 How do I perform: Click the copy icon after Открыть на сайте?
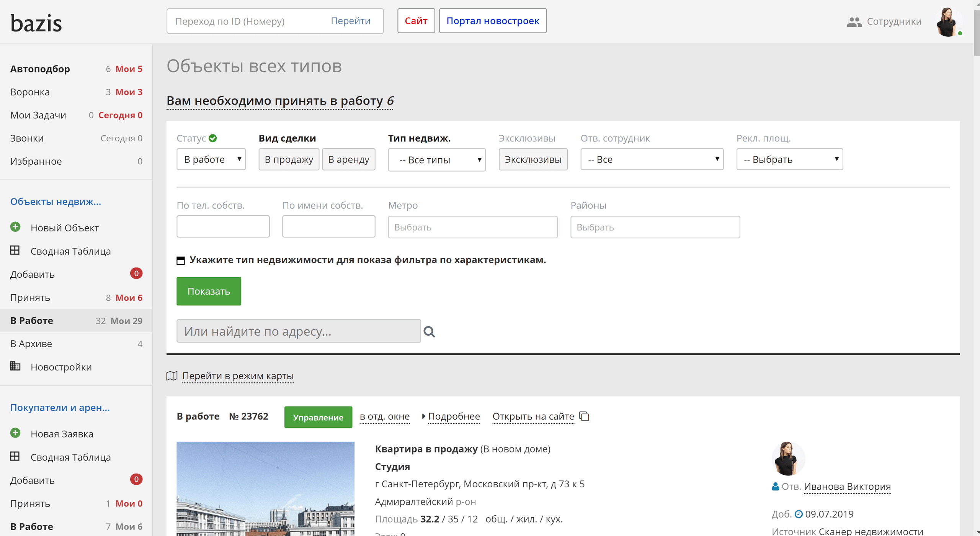[584, 416]
